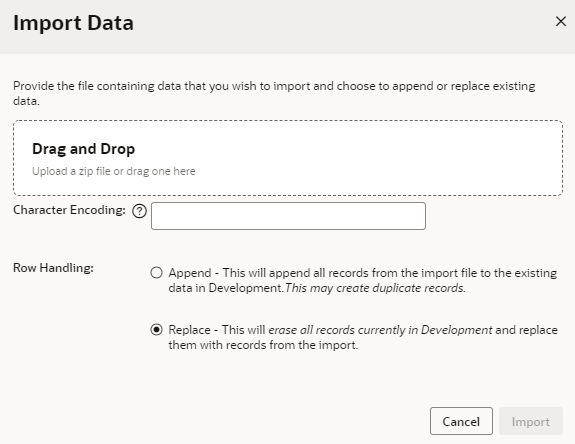Viewport: 575px width, 444px height.
Task: Click the 'Import Data' dialog title
Action: tap(73, 23)
